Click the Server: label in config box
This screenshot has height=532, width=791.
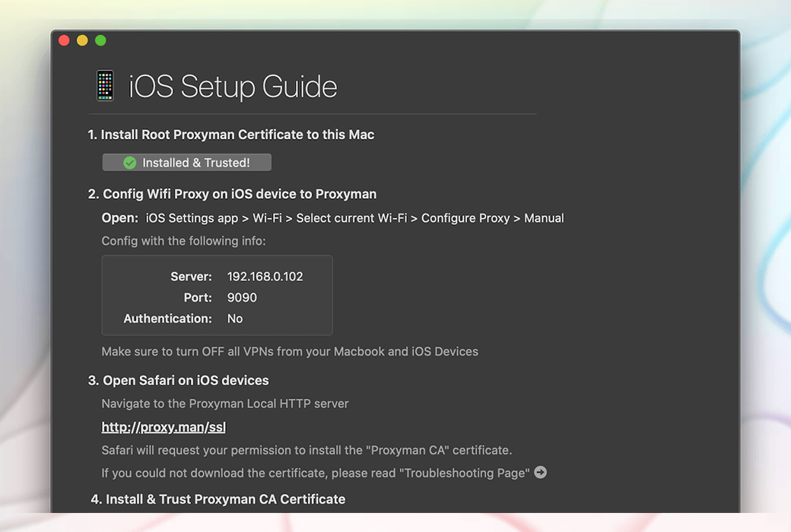click(191, 277)
